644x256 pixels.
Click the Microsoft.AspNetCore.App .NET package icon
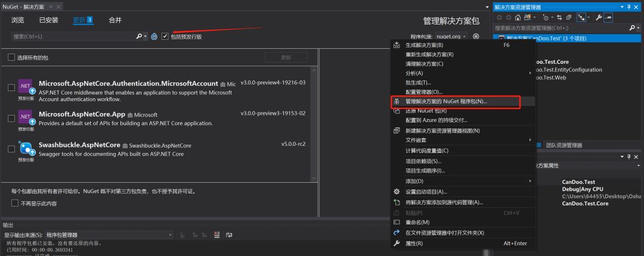[26, 118]
